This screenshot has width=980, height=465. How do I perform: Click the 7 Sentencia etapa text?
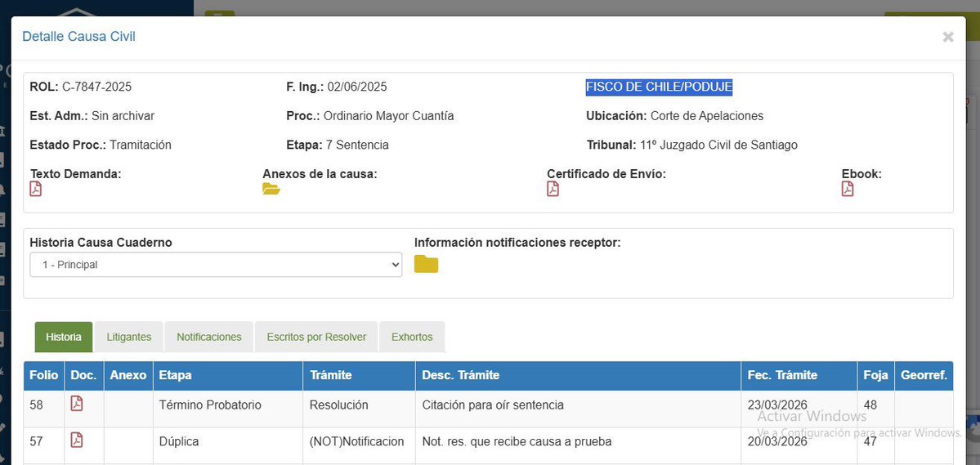pyautogui.click(x=357, y=145)
